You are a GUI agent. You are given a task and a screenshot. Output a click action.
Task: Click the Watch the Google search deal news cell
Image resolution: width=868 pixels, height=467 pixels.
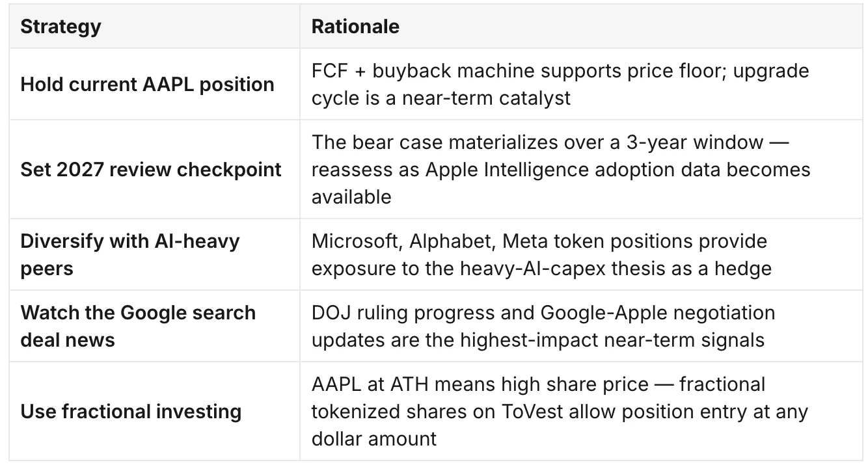point(154,326)
